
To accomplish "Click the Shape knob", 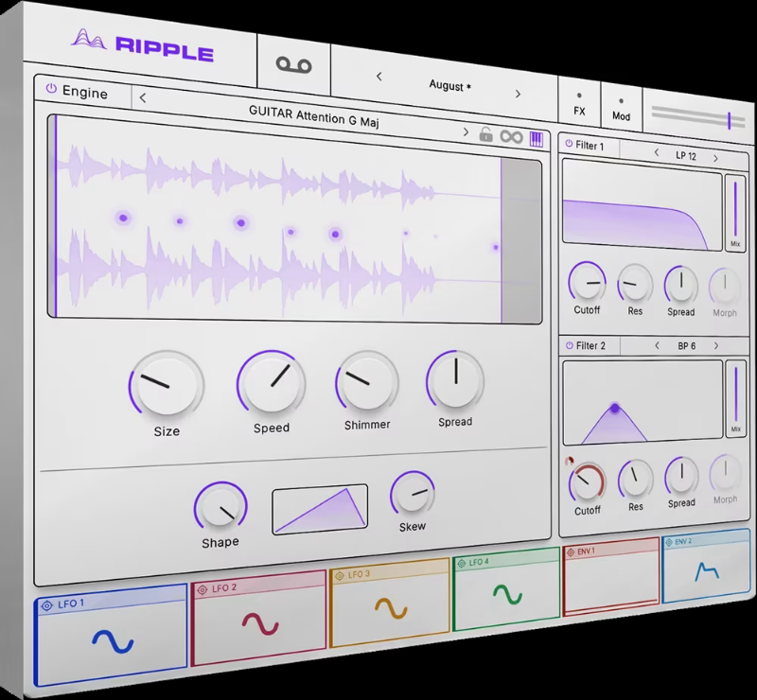I will 220,507.
